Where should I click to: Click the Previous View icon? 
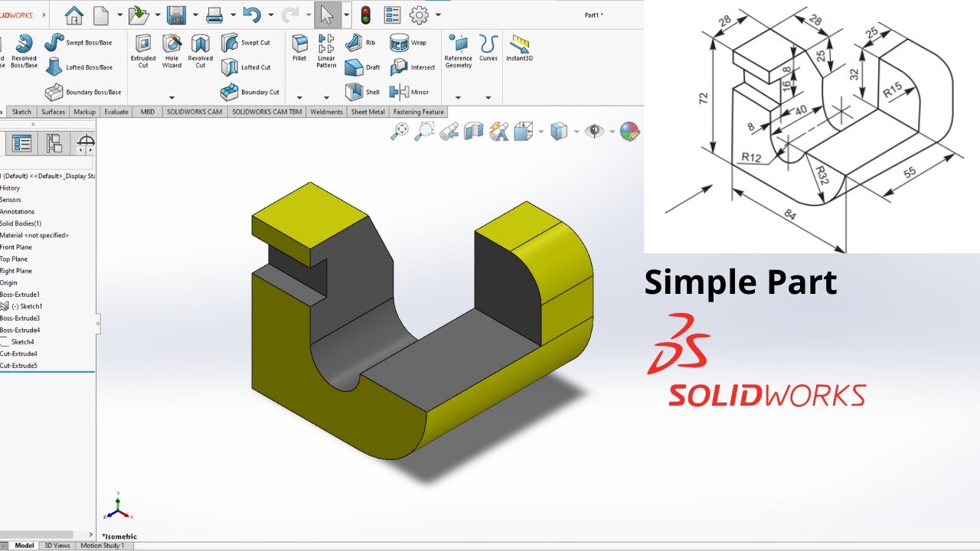(449, 132)
